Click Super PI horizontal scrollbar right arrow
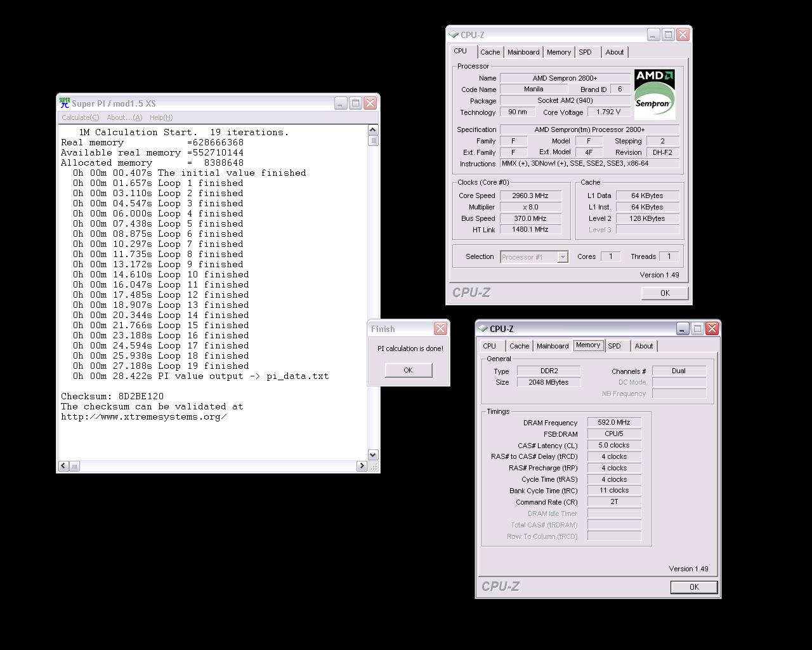 (362, 466)
